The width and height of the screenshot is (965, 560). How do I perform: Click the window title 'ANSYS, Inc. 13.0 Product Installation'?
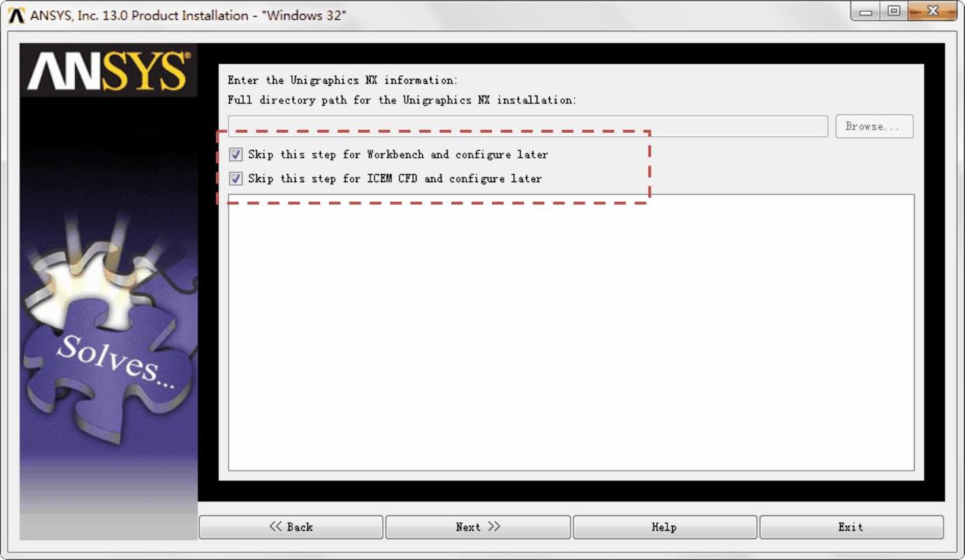(x=188, y=15)
